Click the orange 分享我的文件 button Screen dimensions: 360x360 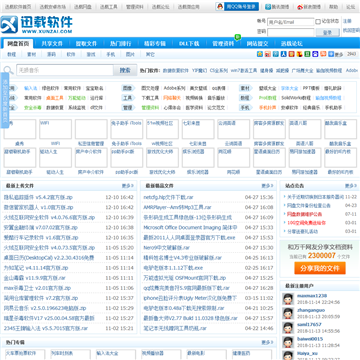pyautogui.click(x=320, y=268)
